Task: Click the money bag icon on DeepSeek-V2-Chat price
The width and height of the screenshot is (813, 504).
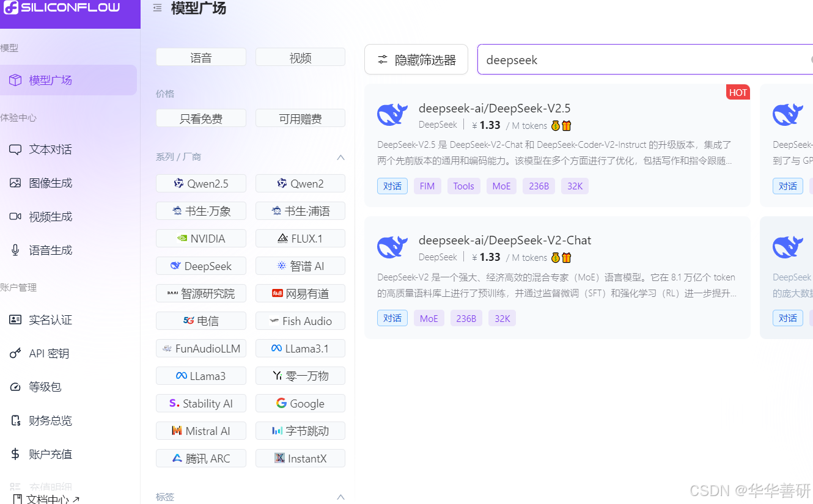Action: [x=556, y=258]
